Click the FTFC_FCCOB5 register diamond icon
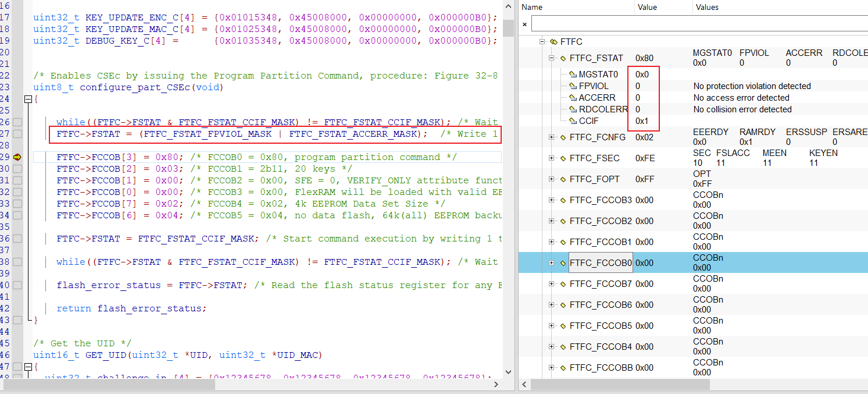The width and height of the screenshot is (868, 394). pyautogui.click(x=563, y=326)
